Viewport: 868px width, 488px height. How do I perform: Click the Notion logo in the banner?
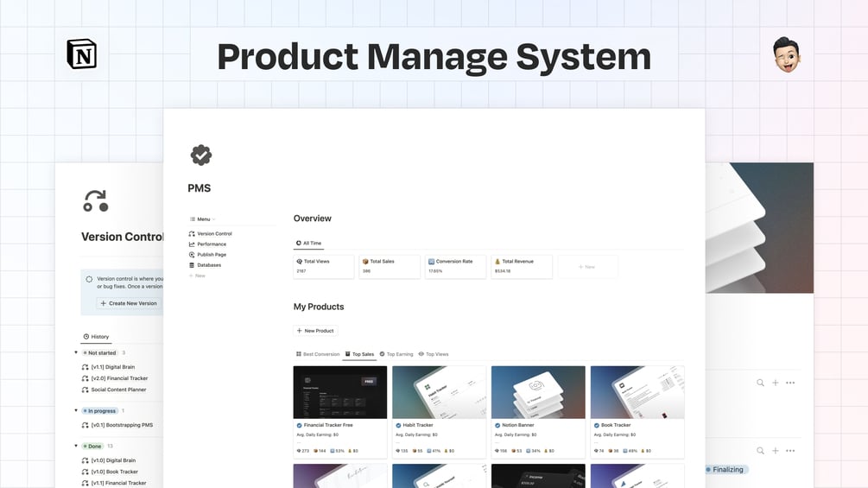click(x=82, y=54)
